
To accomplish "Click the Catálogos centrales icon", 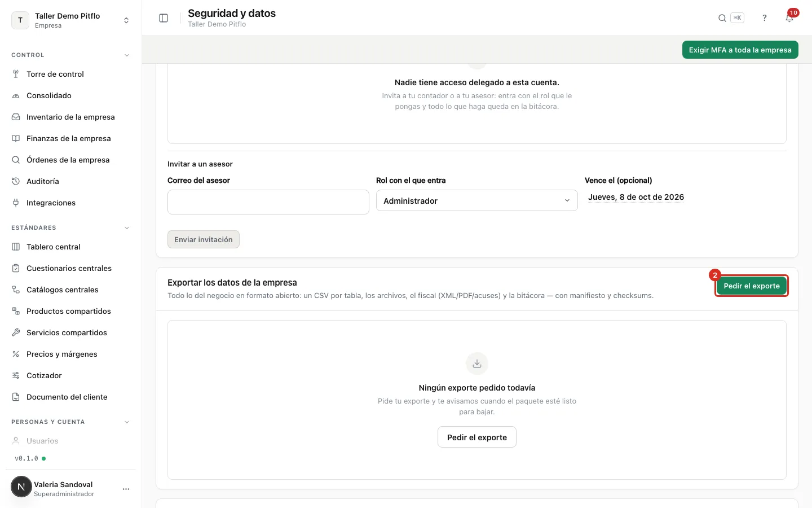I will (16, 290).
